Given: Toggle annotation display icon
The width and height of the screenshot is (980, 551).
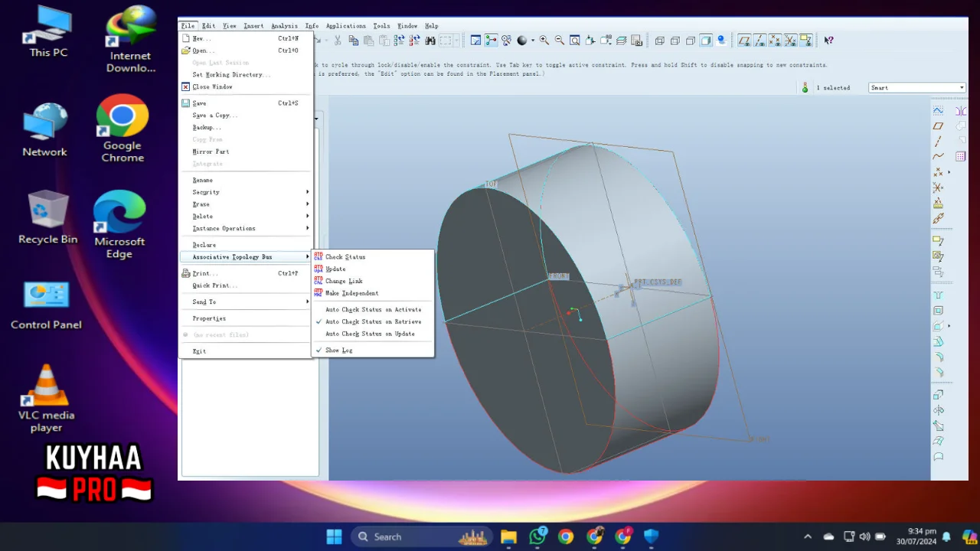Looking at the screenshot, I should (805, 40).
